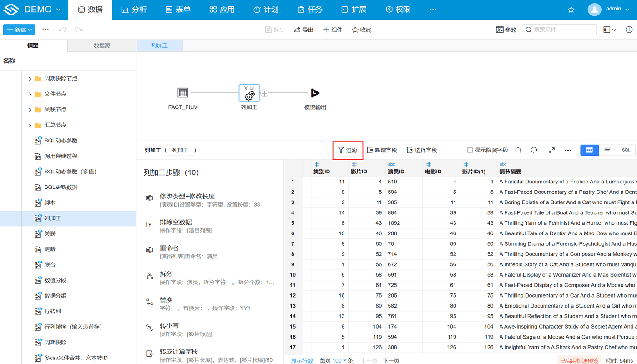
Task: Click the 导出 export icon
Action: click(x=303, y=29)
